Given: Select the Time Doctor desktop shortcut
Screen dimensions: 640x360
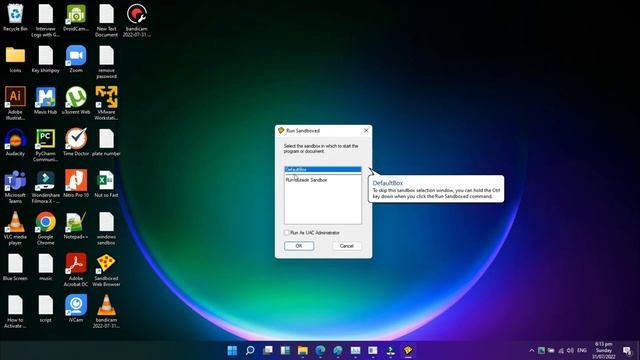Looking at the screenshot, I should click(76, 142).
